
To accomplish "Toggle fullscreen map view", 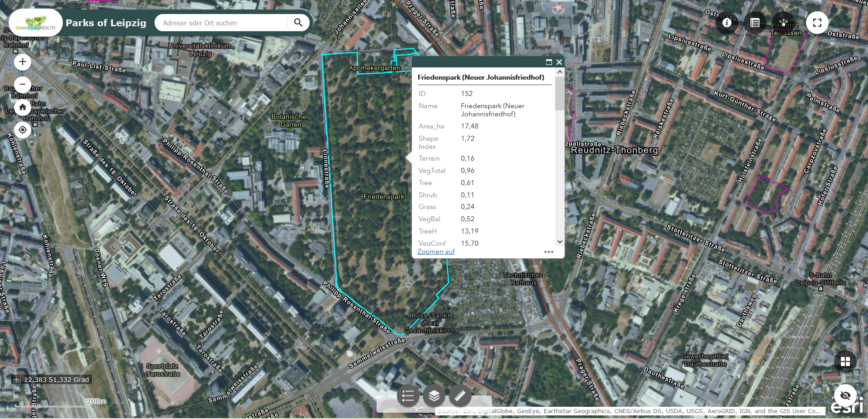I will [817, 23].
